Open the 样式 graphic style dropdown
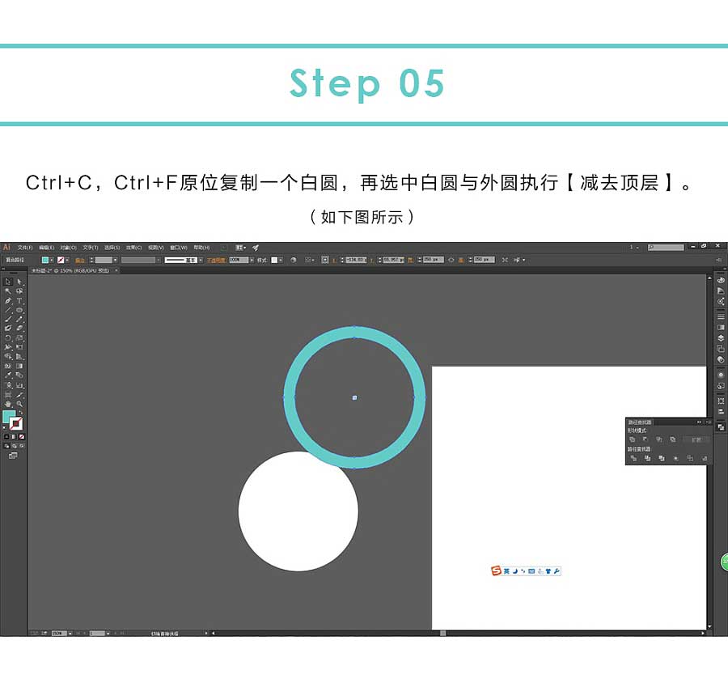 pos(281,260)
